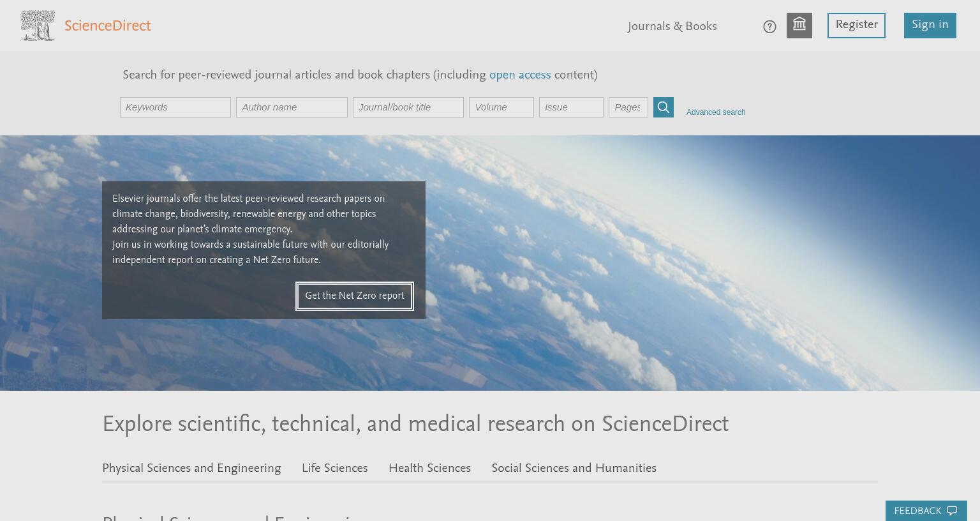Click the 'Explore scientific, technical, and medical research' heading
The height and width of the screenshot is (521, 980).
(415, 425)
